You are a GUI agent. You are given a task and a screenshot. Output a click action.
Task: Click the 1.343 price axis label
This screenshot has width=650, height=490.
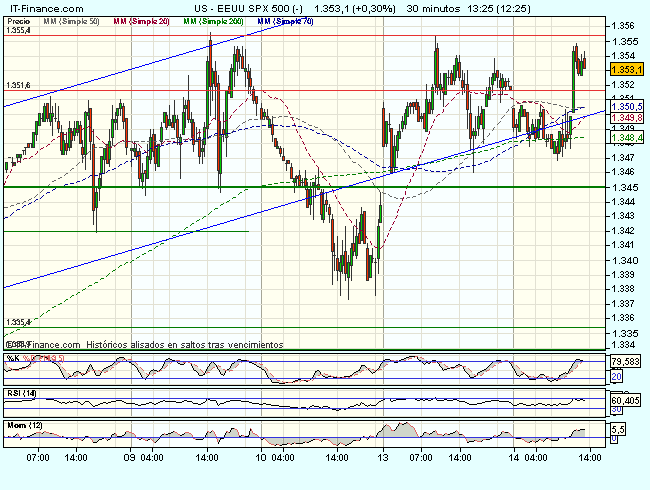pos(623,216)
